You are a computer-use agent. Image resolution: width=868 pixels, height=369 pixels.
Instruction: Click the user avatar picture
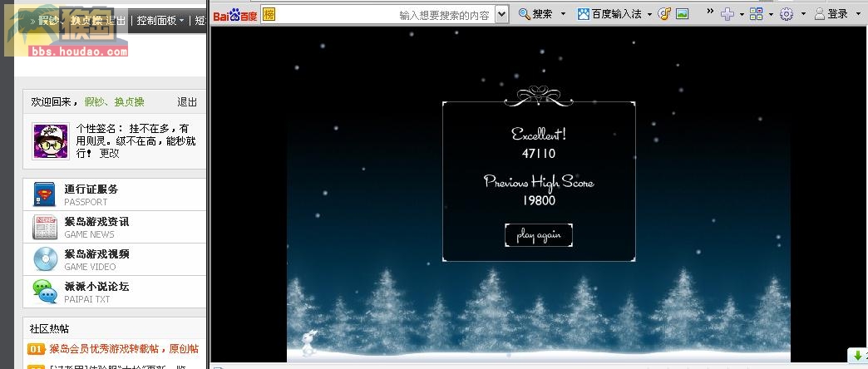point(51,141)
